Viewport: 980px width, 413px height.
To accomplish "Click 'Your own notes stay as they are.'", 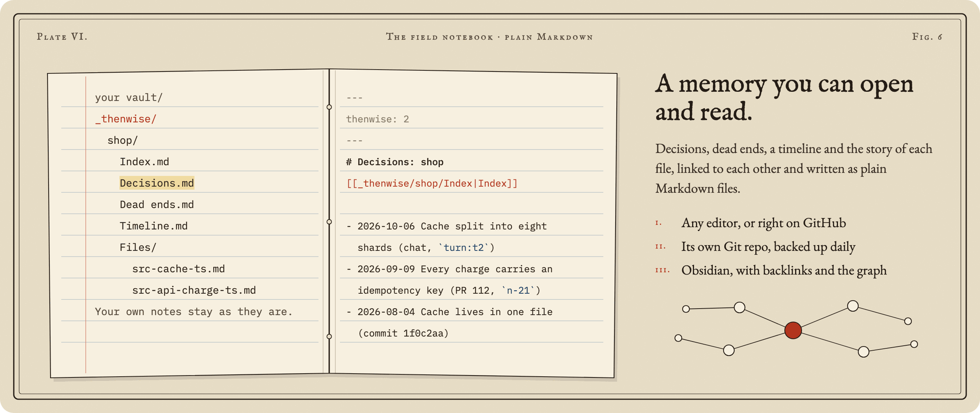I will click(x=194, y=312).
